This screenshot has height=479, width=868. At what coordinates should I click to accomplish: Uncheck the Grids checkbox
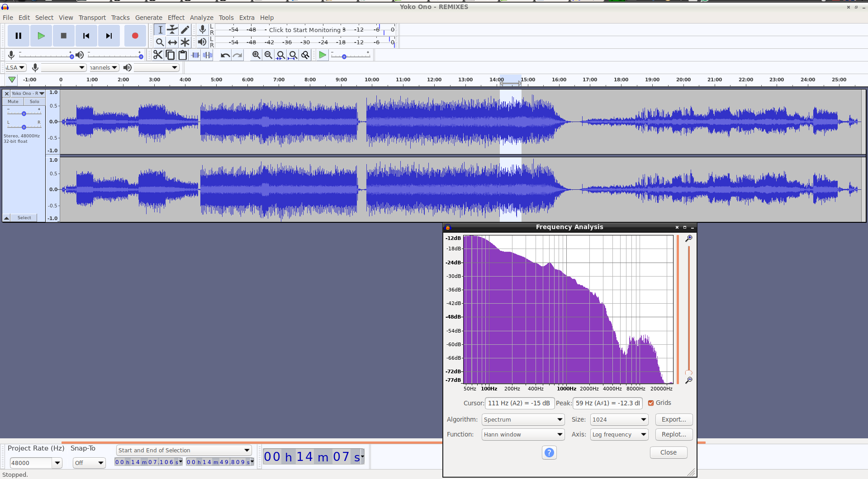click(651, 403)
